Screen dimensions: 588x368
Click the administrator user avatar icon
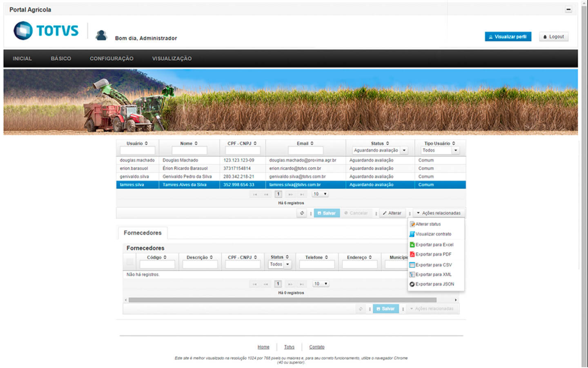[x=101, y=36]
